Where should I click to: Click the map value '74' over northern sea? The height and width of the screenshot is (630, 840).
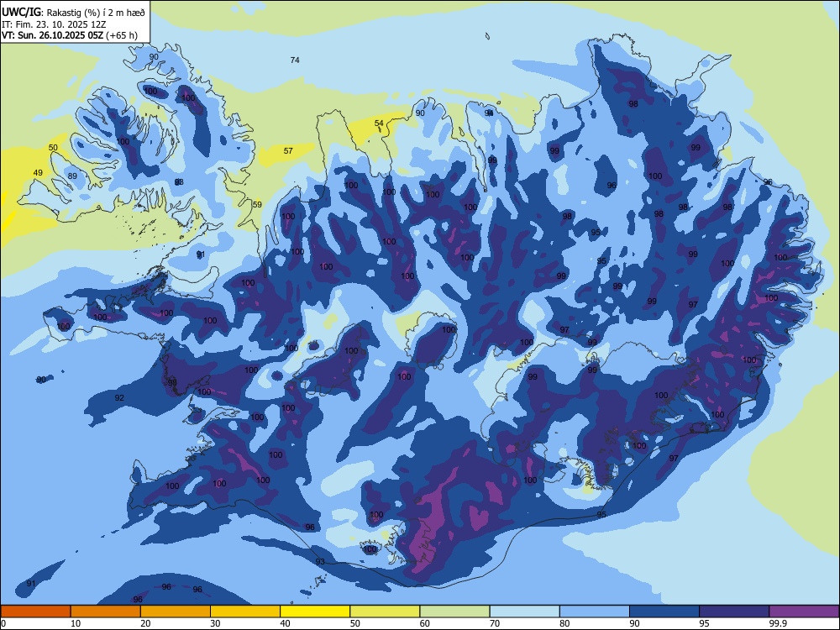[x=295, y=60]
